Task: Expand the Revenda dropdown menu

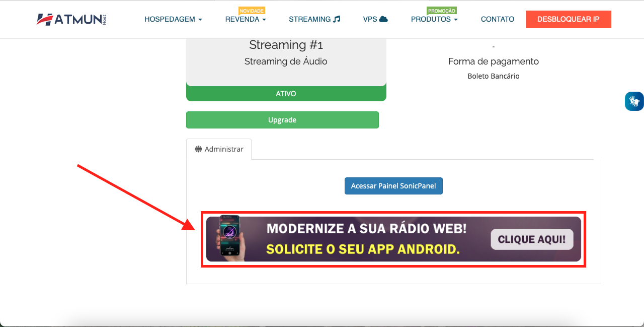Action: (x=246, y=19)
